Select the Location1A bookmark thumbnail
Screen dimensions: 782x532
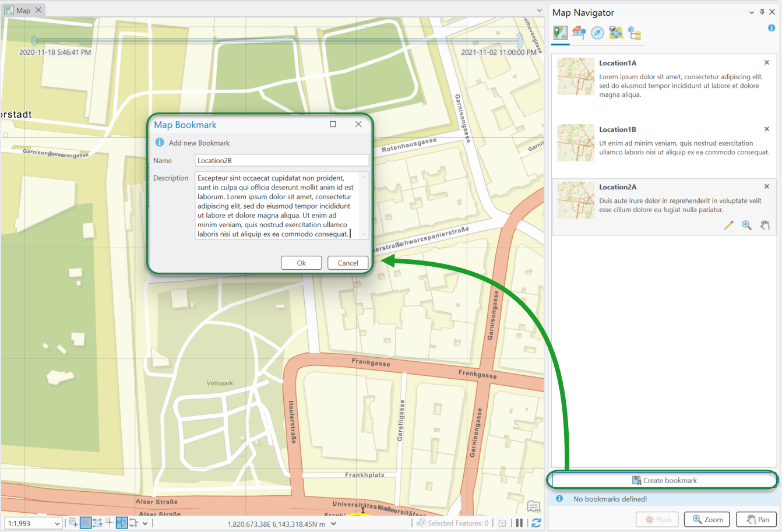click(576, 76)
